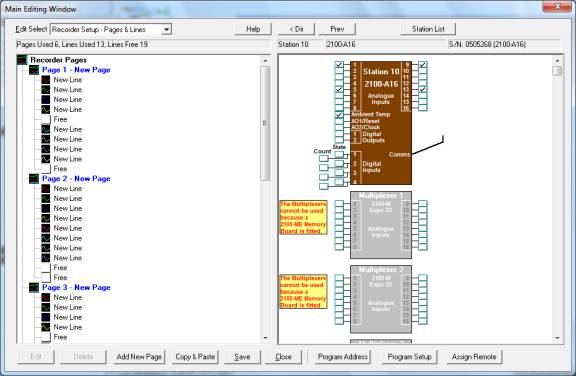The height and width of the screenshot is (376, 576).
Task: Click the Help button
Action: click(x=253, y=29)
